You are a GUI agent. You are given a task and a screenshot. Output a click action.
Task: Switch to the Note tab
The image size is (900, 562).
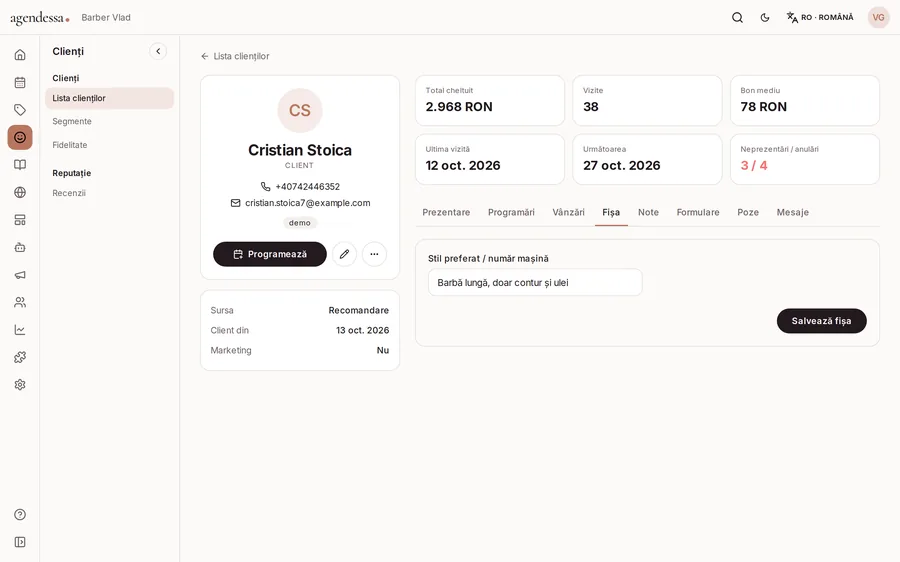pos(648,212)
